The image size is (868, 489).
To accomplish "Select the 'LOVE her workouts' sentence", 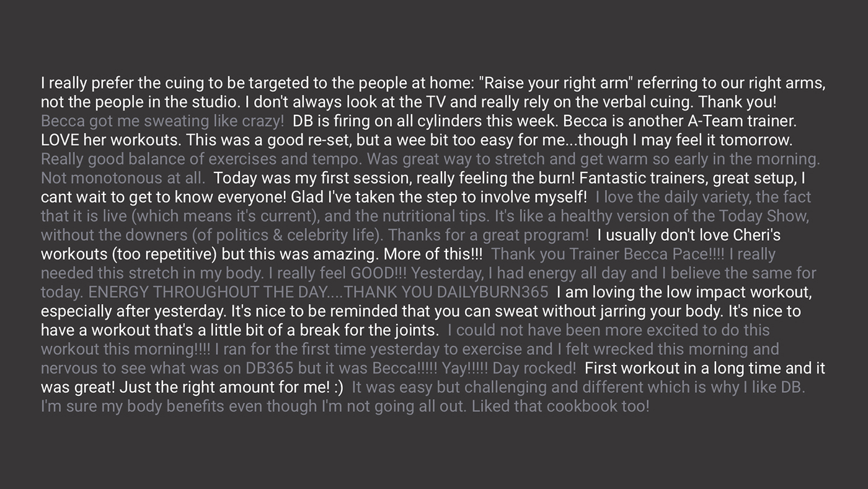I will (x=112, y=140).
